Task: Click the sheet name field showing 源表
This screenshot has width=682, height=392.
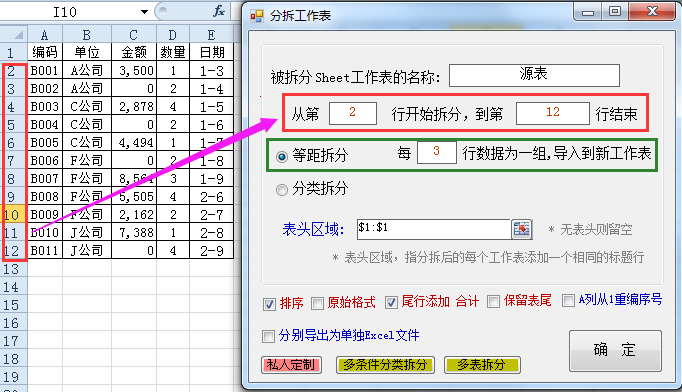Action: tap(534, 75)
